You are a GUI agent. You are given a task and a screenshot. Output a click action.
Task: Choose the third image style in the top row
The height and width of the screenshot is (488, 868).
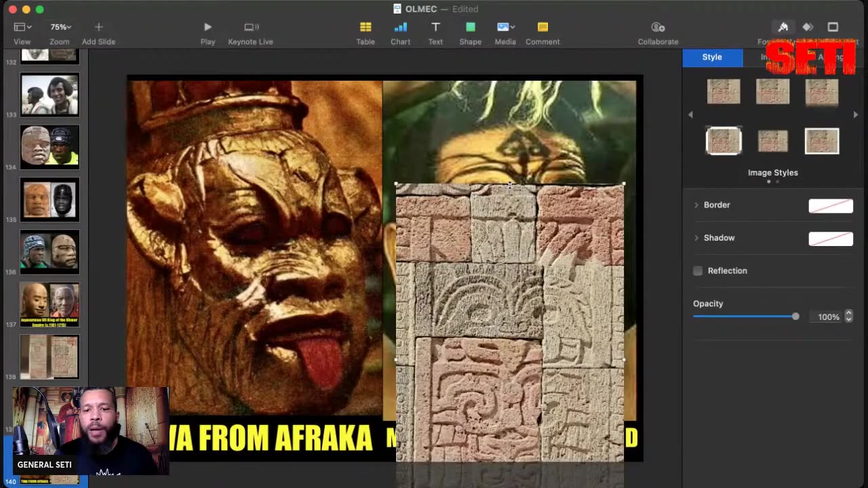pos(821,91)
